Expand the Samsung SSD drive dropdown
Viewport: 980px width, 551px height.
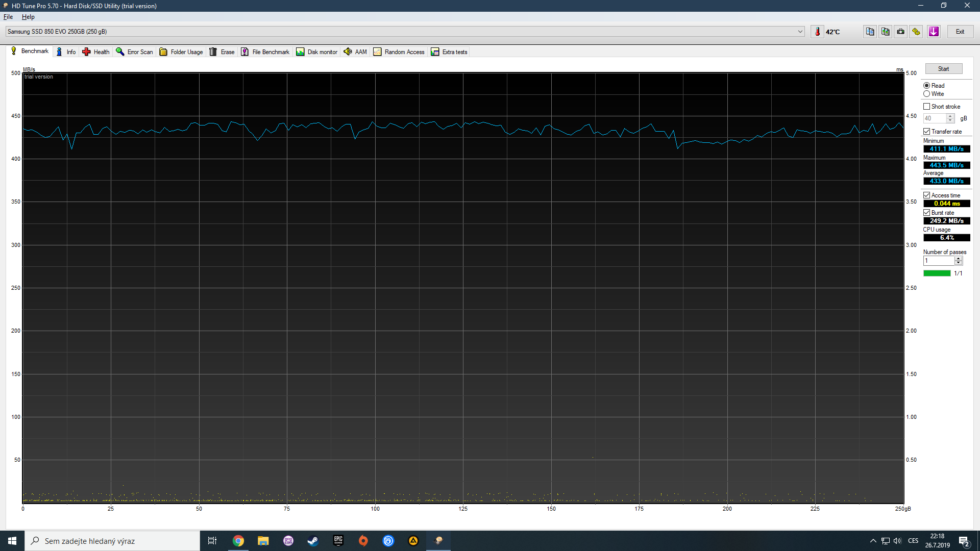point(800,32)
